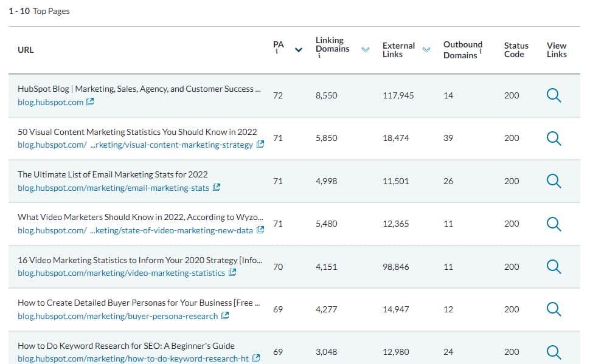
Task: Click the View Links column header
Action: [x=557, y=50]
